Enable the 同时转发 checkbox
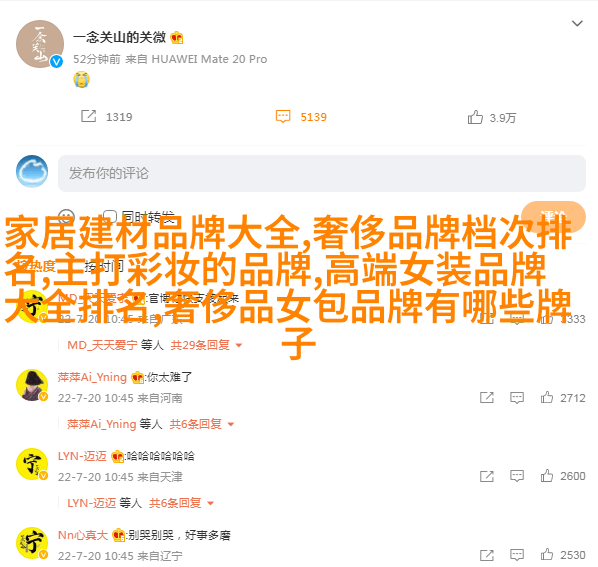This screenshot has width=598, height=567. coord(110,217)
